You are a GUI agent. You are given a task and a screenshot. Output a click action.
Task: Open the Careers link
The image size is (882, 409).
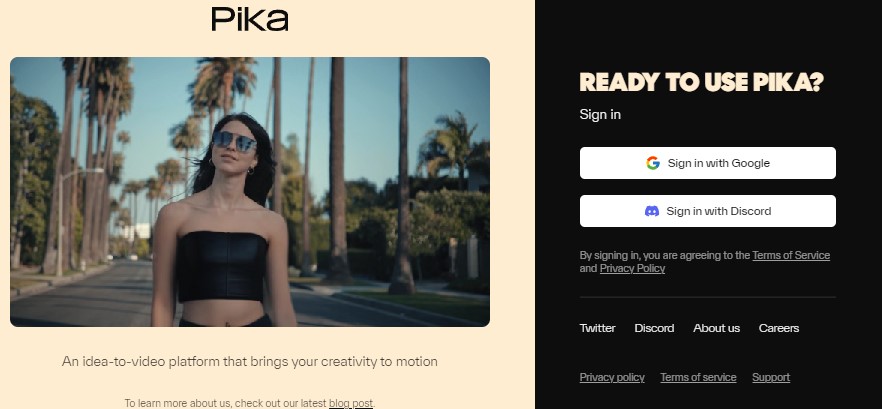pos(778,328)
